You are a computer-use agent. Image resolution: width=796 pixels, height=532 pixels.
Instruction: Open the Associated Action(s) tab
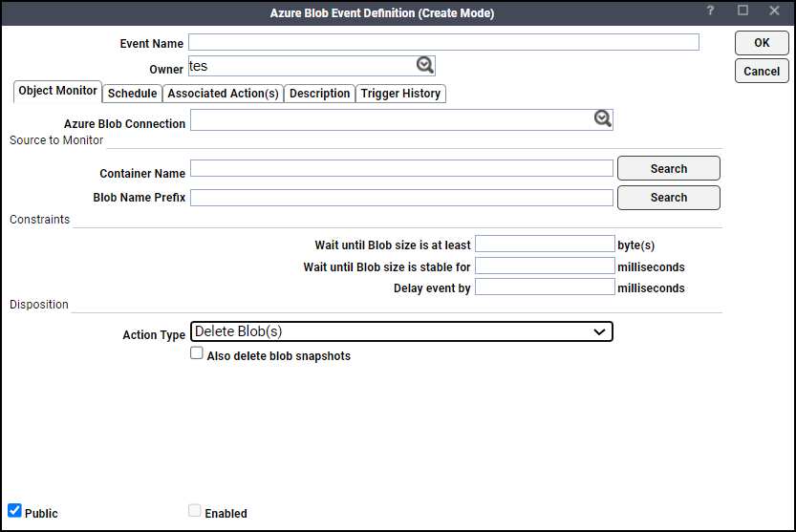tap(223, 94)
